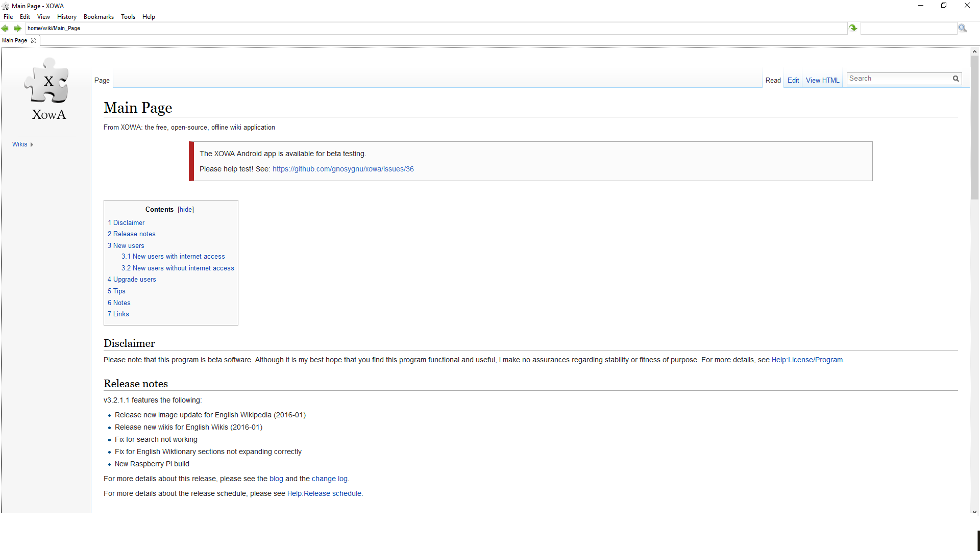Jump to 3.2 New users without internet access
Image resolution: width=980 pixels, height=551 pixels.
pyautogui.click(x=178, y=268)
